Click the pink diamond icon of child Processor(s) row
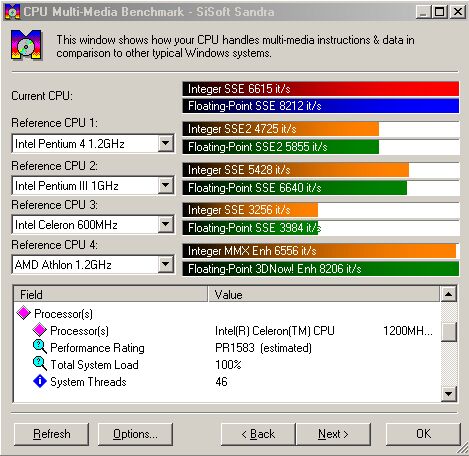Image resolution: width=469 pixels, height=456 pixels. point(39,330)
